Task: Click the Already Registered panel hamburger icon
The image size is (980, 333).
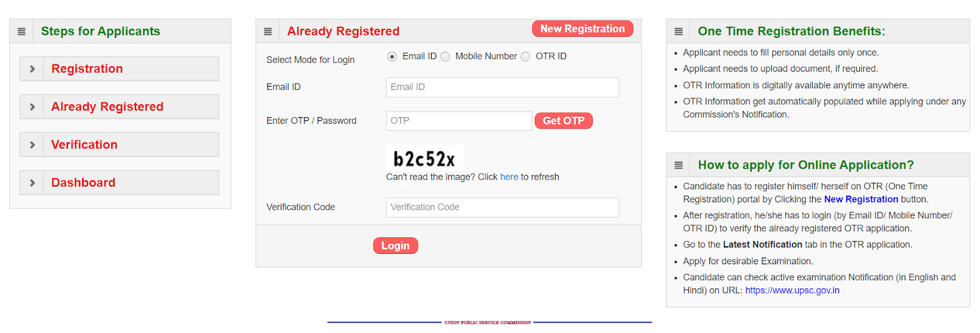Action: 268,31
